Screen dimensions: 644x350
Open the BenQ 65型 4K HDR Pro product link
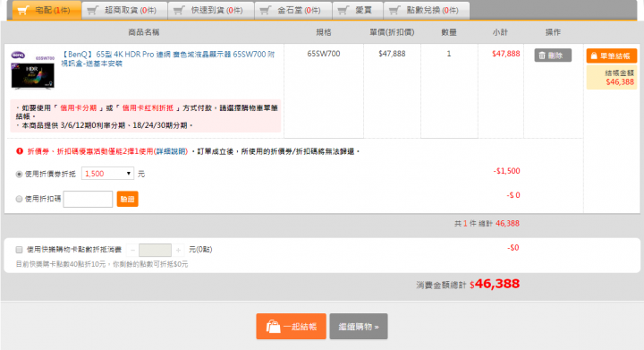point(167,59)
